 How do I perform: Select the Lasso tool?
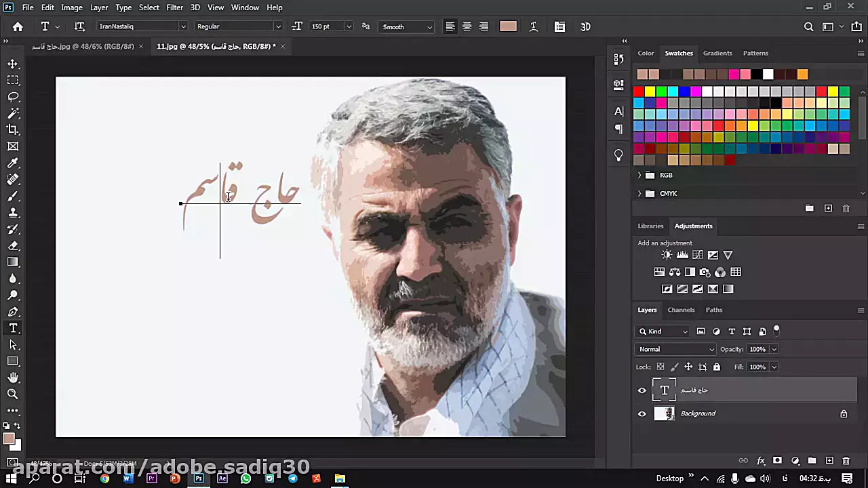13,97
